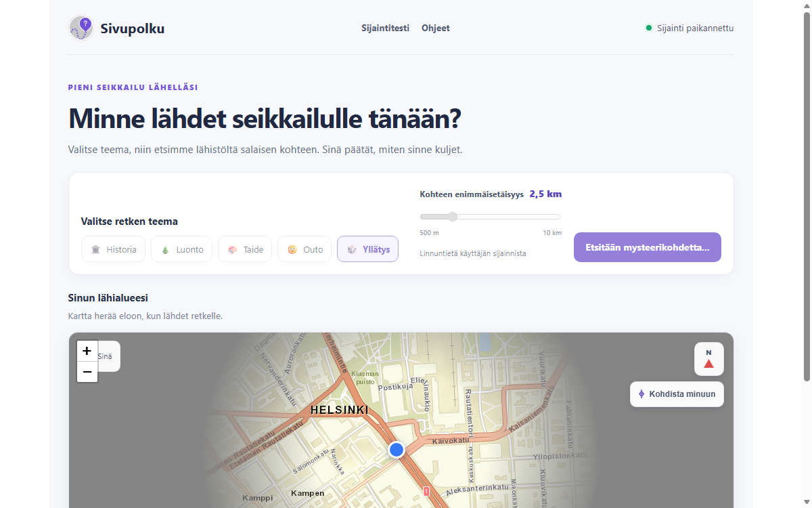The image size is (812, 508).
Task: Open the Sijaintitesti nav item
Action: (386, 28)
